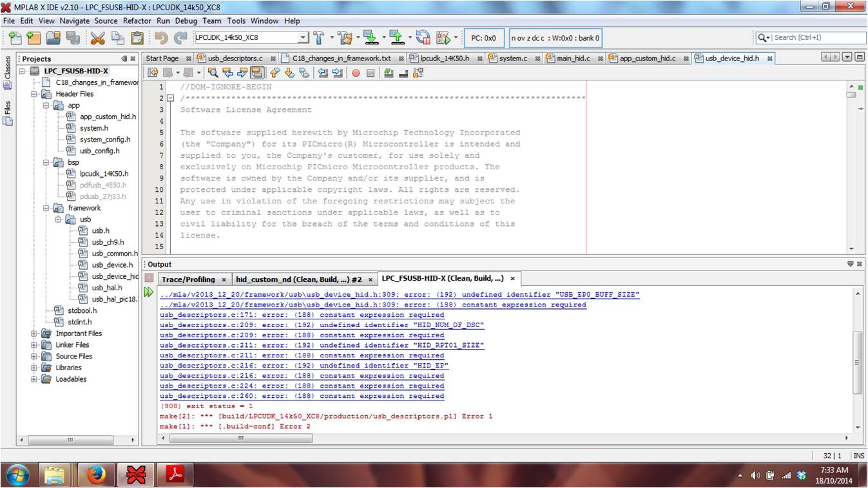
Task: Click the editor Find Selection magnifier icon
Action: click(x=213, y=73)
